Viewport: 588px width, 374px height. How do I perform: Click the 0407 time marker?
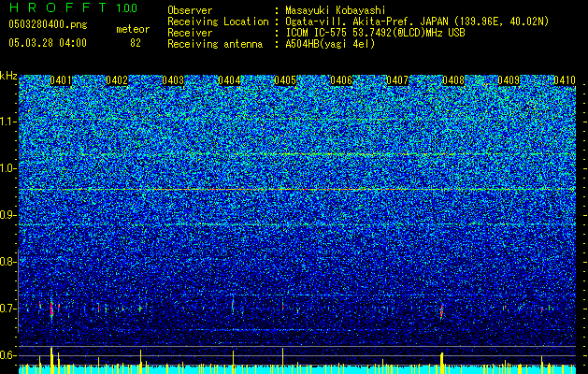click(397, 80)
